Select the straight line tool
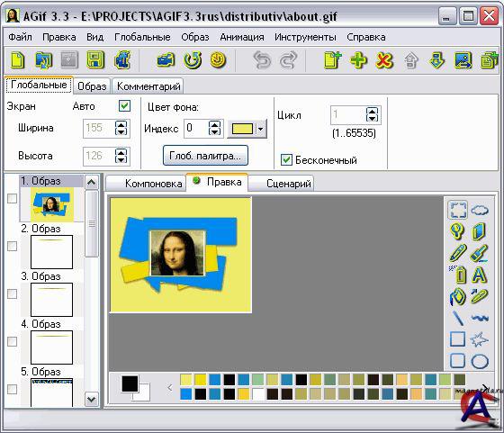Screen dimensions: 504x433 pyautogui.click(x=458, y=318)
